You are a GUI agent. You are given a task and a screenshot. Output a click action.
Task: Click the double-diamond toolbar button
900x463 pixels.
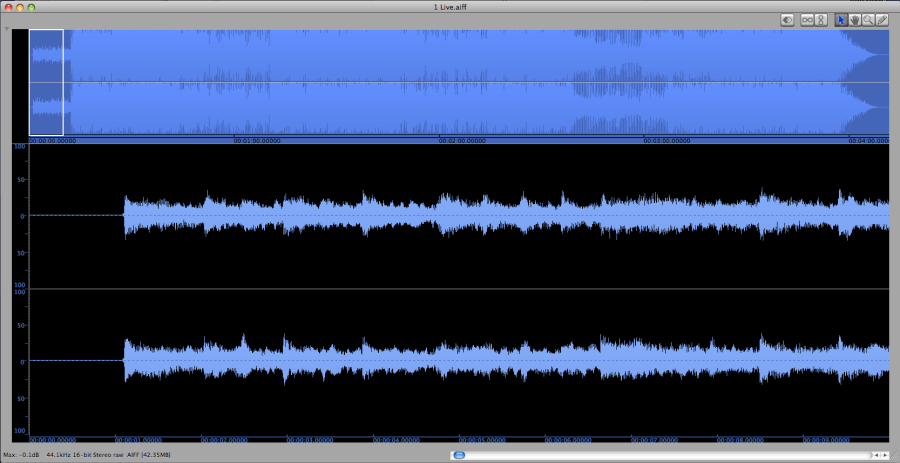pos(788,19)
